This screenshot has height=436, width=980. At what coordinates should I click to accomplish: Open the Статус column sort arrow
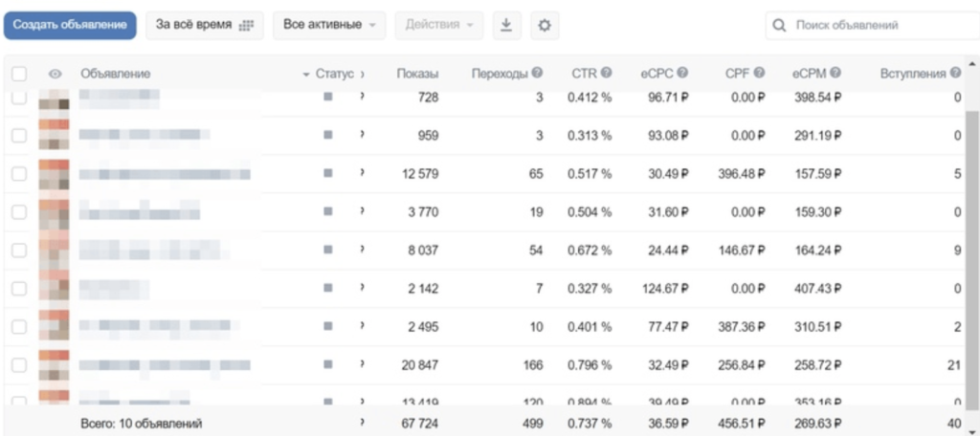pos(306,75)
